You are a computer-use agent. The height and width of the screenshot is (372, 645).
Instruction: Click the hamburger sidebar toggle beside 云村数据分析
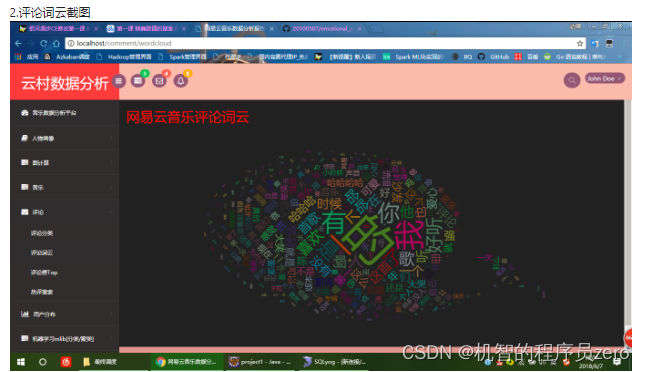(x=118, y=81)
